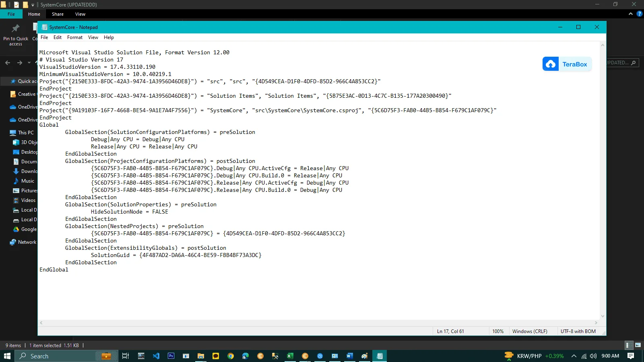Viewport: 644px width, 362px height.
Task: Open Creative folder in navigation pane
Action: pyautogui.click(x=23, y=94)
